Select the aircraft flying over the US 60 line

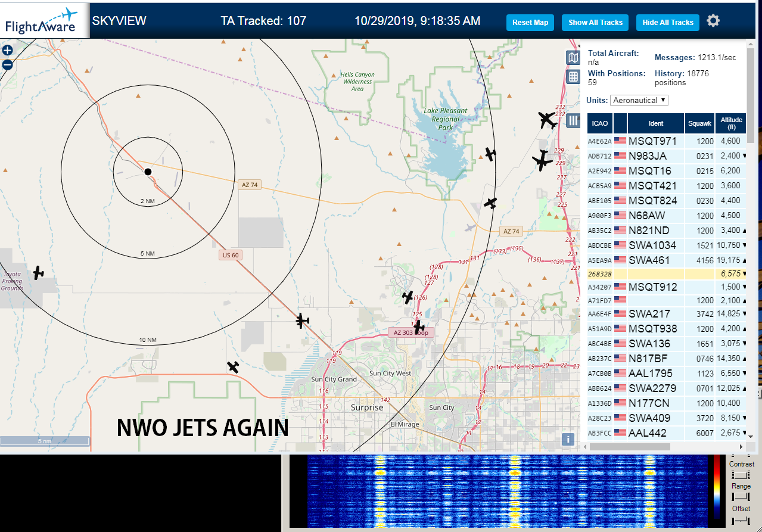point(303,321)
